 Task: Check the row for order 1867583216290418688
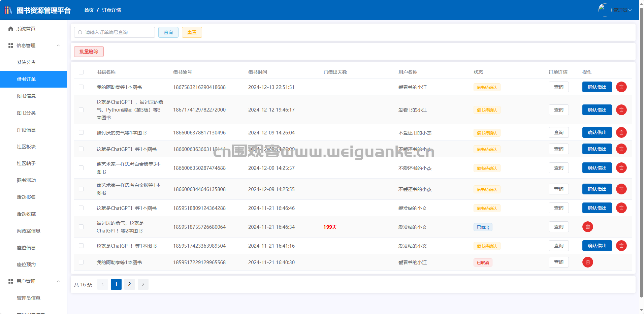[81, 87]
